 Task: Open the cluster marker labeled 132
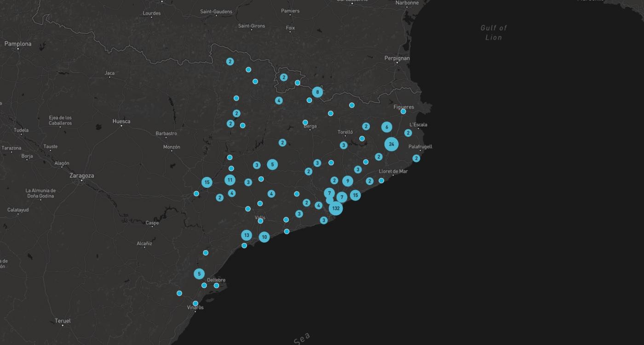pos(336,208)
